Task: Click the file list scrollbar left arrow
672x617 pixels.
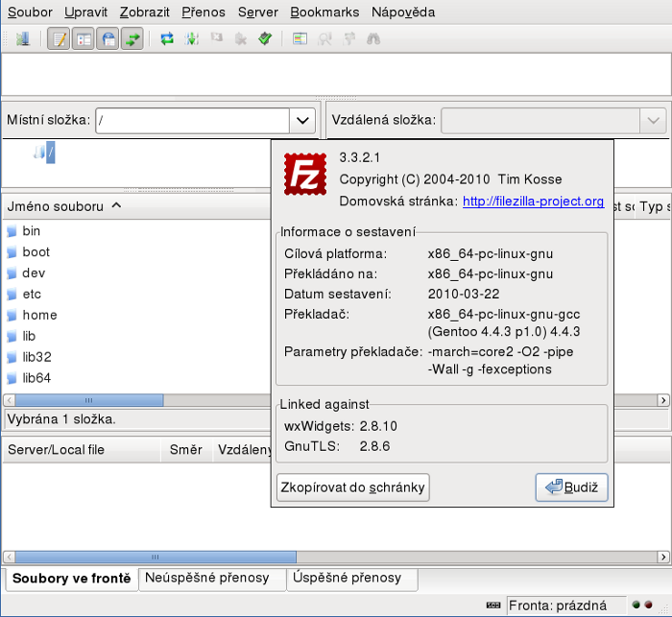Action: [9, 400]
